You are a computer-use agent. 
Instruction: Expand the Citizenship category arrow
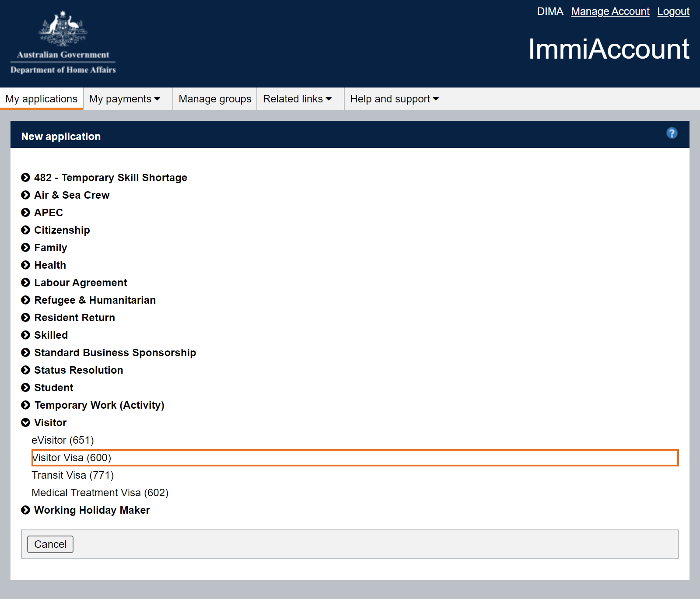(x=25, y=230)
